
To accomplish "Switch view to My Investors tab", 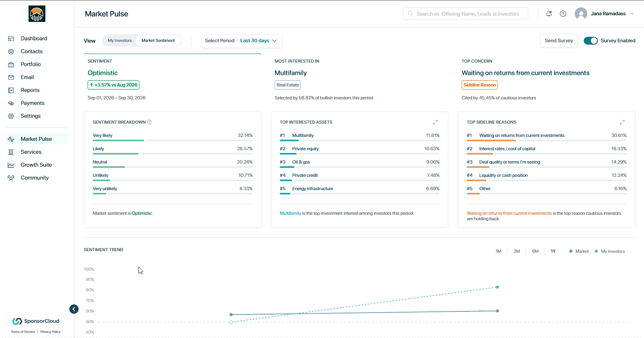I will click(120, 41).
